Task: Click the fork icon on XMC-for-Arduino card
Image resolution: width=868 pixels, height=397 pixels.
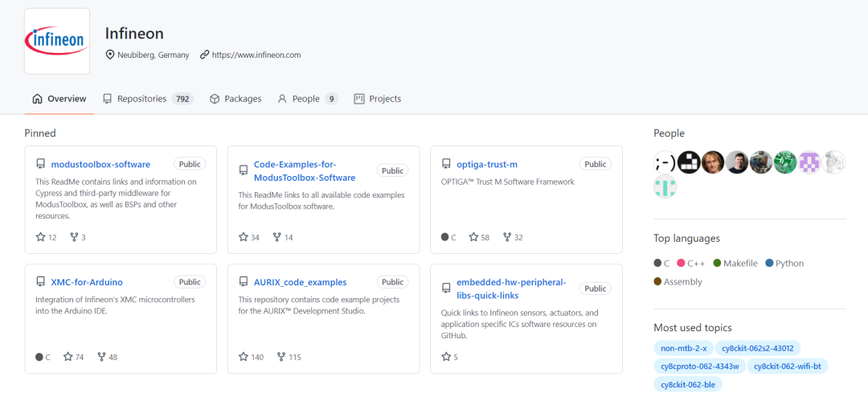Action: tap(101, 357)
